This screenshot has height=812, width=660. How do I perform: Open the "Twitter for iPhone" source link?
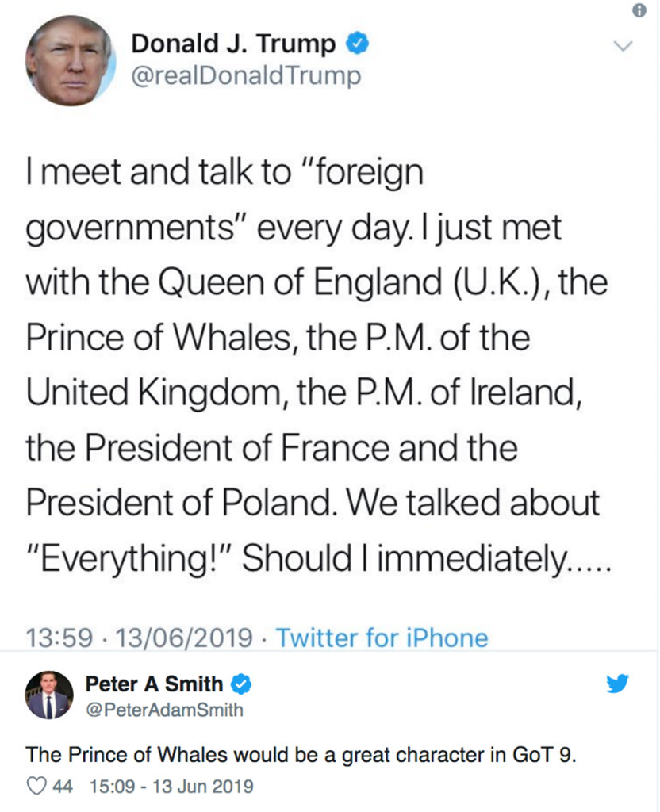coord(382,637)
